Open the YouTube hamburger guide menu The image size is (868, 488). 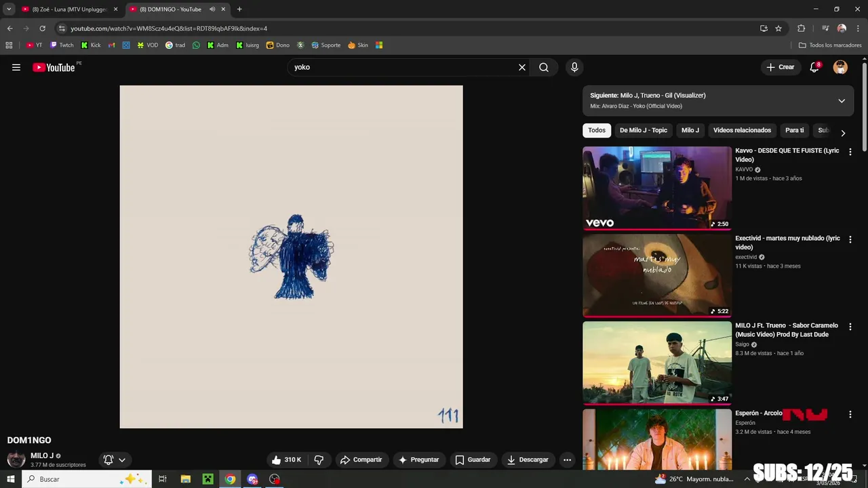pos(16,67)
